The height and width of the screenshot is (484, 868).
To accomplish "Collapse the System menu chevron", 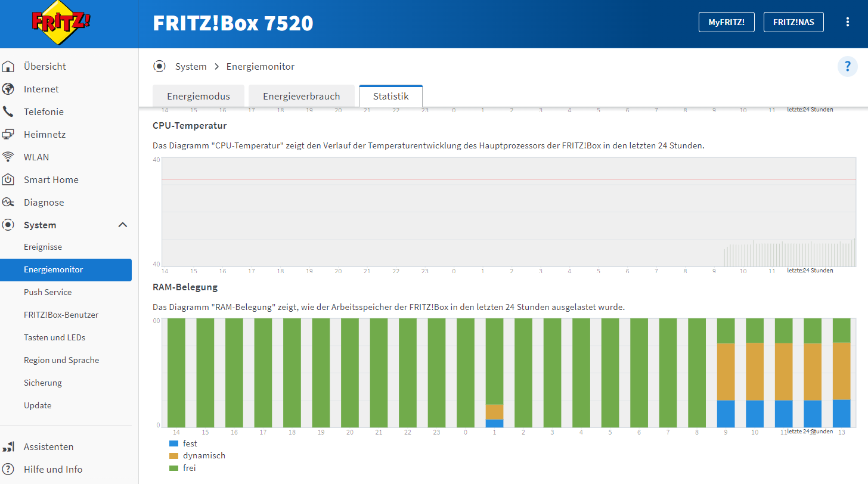I will pyautogui.click(x=123, y=225).
